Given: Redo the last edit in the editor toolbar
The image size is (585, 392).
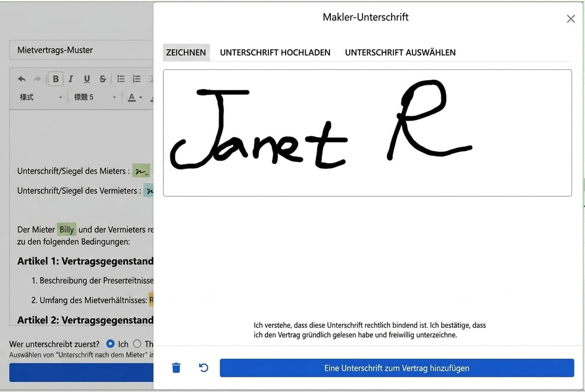Looking at the screenshot, I should (x=37, y=79).
